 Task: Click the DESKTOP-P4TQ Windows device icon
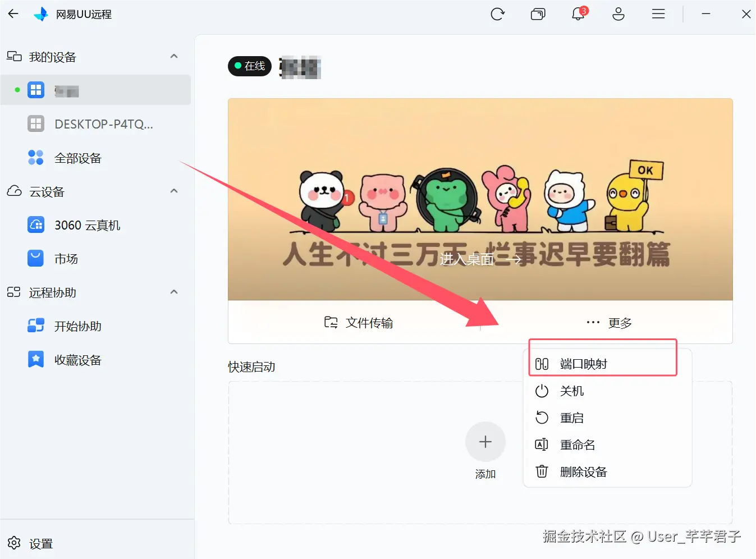(36, 123)
